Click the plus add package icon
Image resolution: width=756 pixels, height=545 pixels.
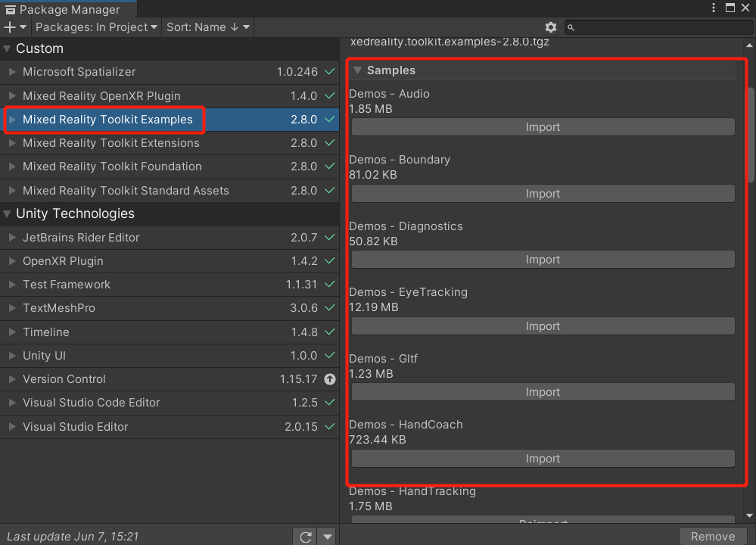point(10,27)
